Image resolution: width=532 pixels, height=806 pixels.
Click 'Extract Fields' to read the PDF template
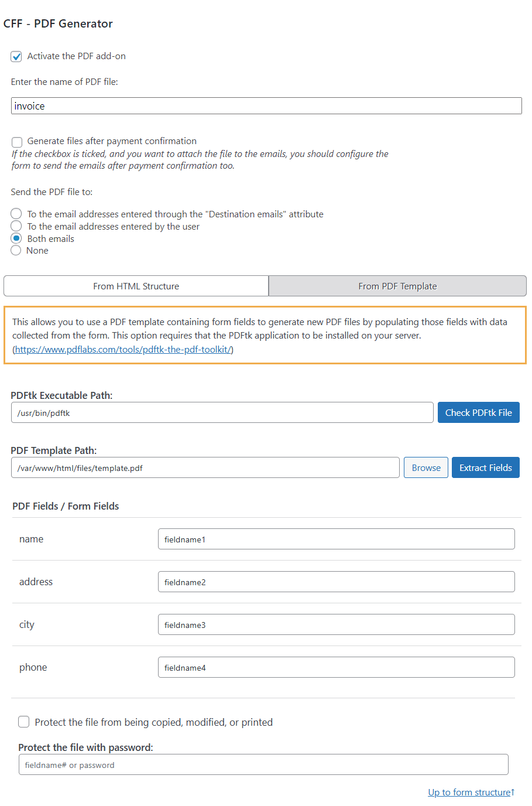pyautogui.click(x=485, y=467)
